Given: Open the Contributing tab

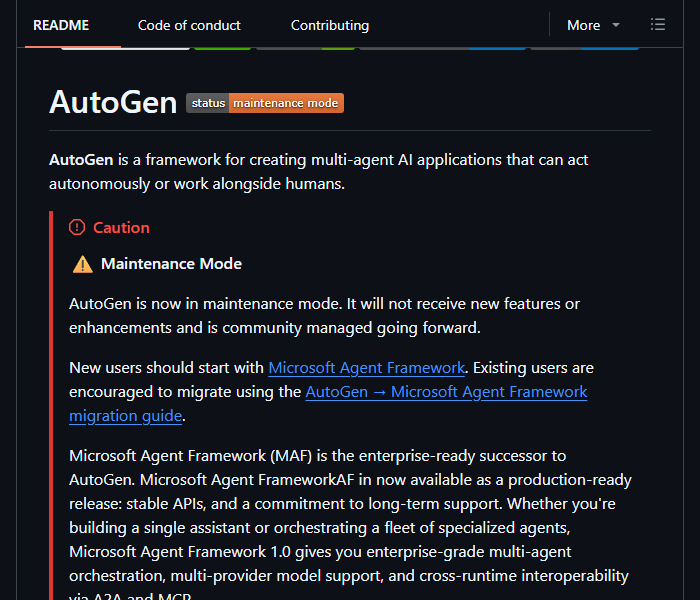Looking at the screenshot, I should pyautogui.click(x=329, y=25).
